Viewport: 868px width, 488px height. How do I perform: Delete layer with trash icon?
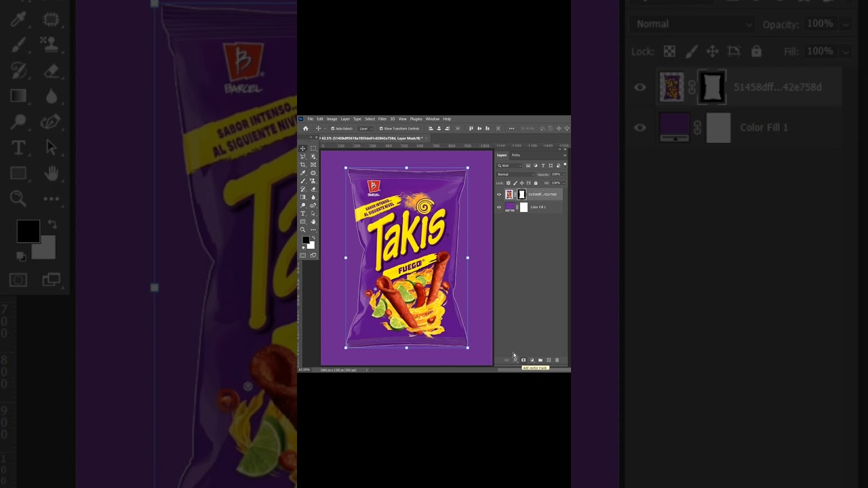[x=557, y=360]
